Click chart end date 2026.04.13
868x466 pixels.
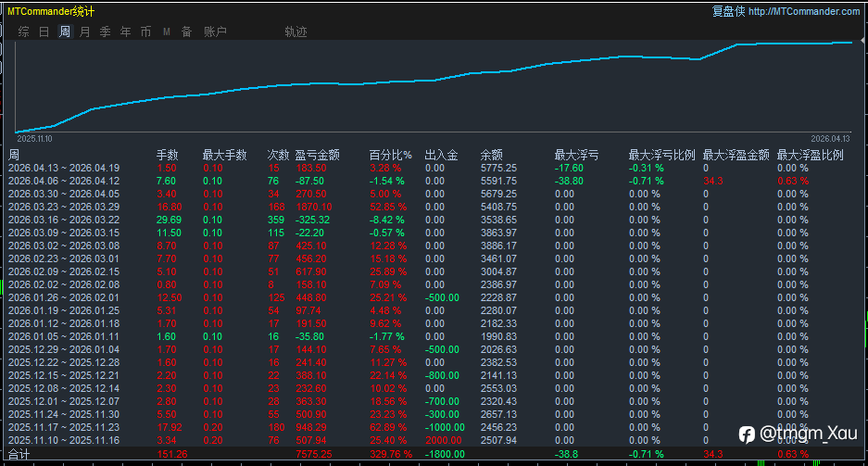(x=830, y=138)
